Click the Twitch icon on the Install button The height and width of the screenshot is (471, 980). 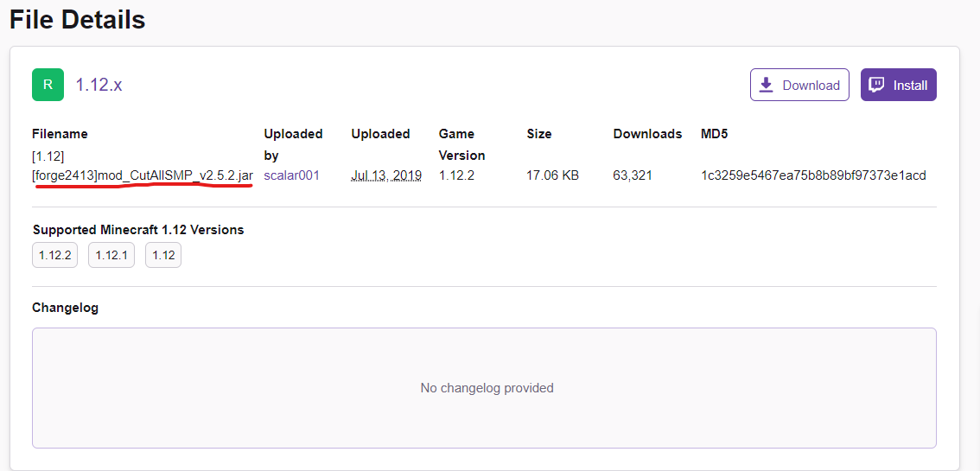click(x=876, y=85)
